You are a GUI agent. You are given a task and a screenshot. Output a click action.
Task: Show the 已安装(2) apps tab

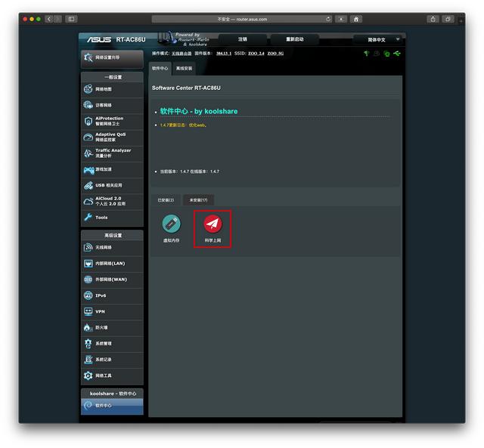click(166, 200)
